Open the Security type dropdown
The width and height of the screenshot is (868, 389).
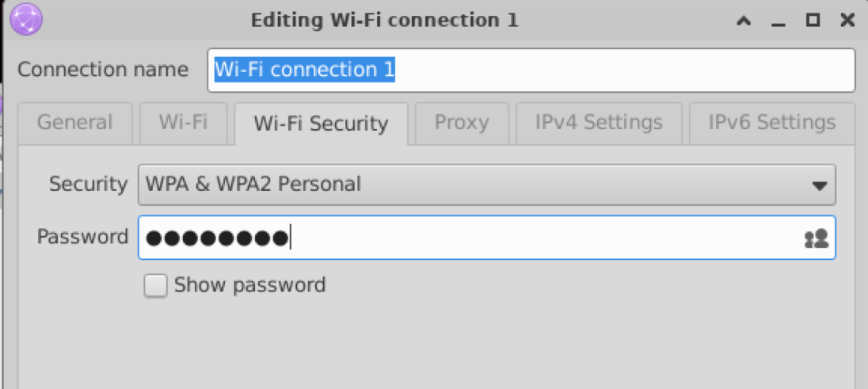point(486,185)
